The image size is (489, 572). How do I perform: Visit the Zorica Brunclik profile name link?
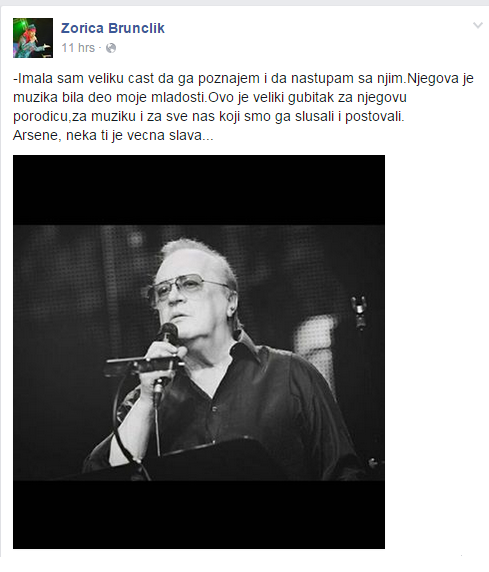point(113,28)
